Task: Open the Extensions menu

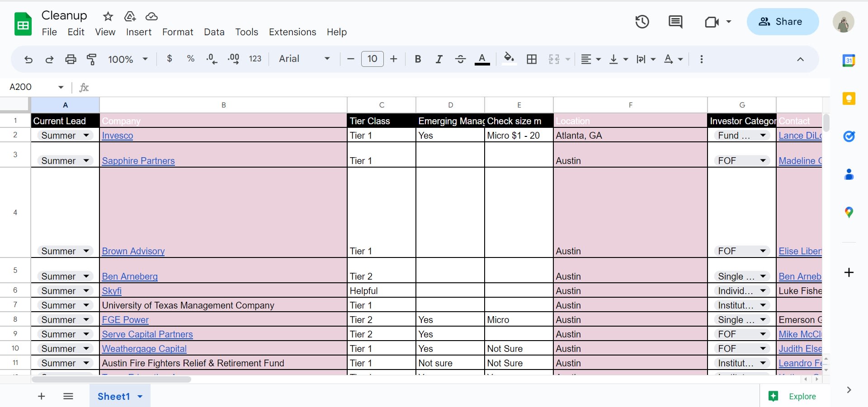Action: pyautogui.click(x=292, y=32)
